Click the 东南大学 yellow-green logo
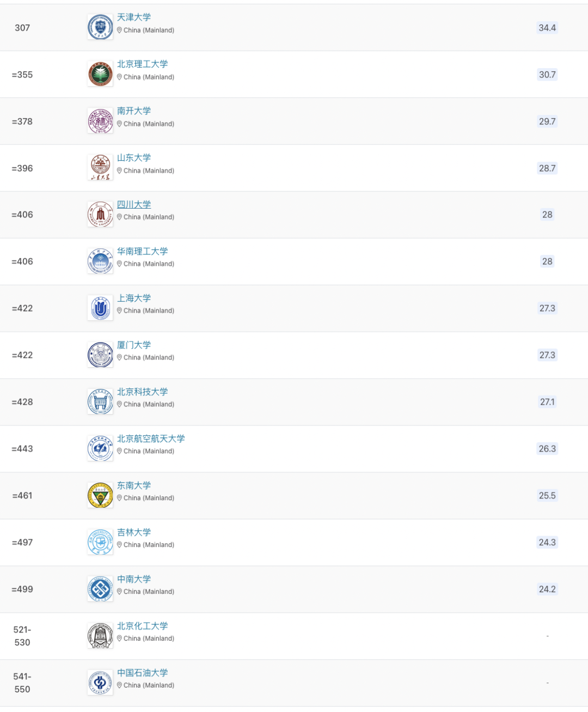The width and height of the screenshot is (588, 712). pos(100,496)
